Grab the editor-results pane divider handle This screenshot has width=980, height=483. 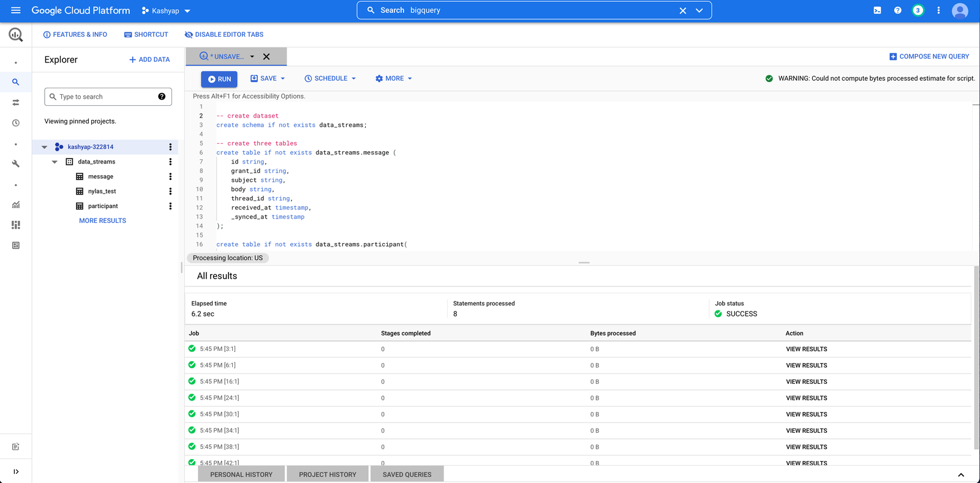(584, 263)
